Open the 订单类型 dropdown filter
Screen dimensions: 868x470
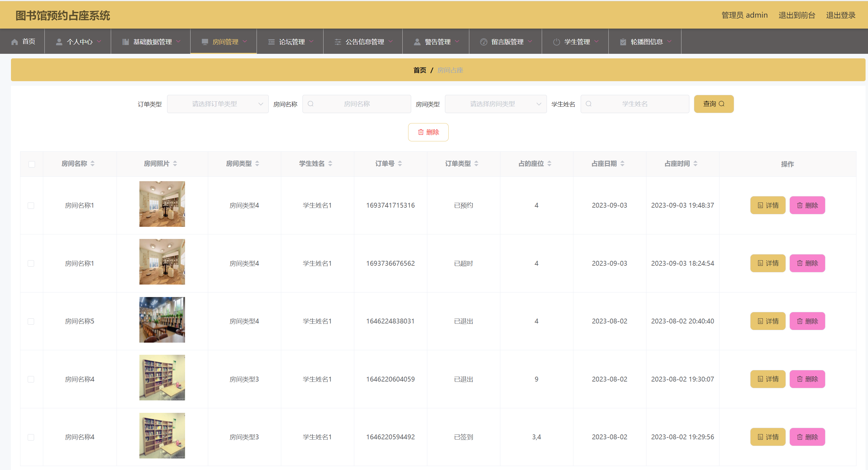click(x=218, y=104)
